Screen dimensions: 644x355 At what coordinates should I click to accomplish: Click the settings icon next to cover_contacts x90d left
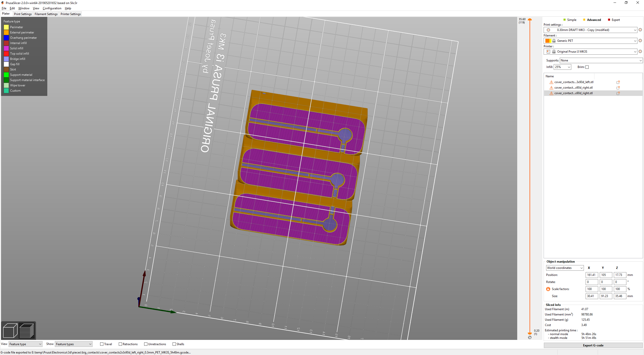pos(618,82)
